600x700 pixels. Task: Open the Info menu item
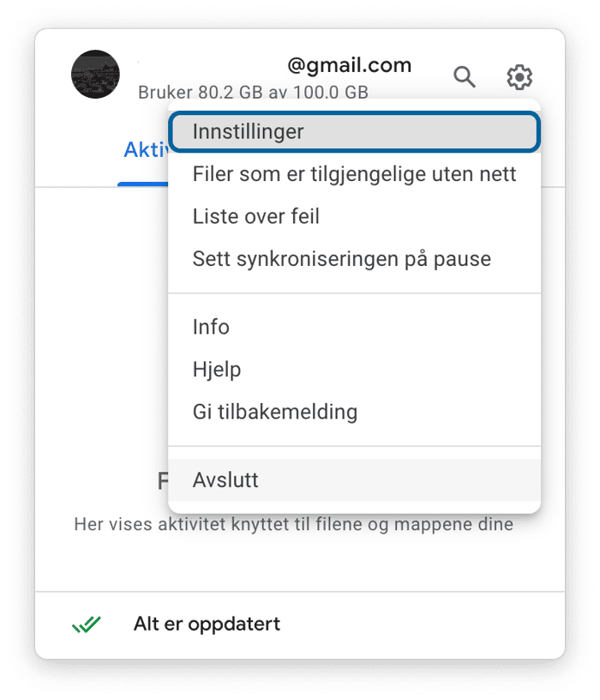click(355, 327)
